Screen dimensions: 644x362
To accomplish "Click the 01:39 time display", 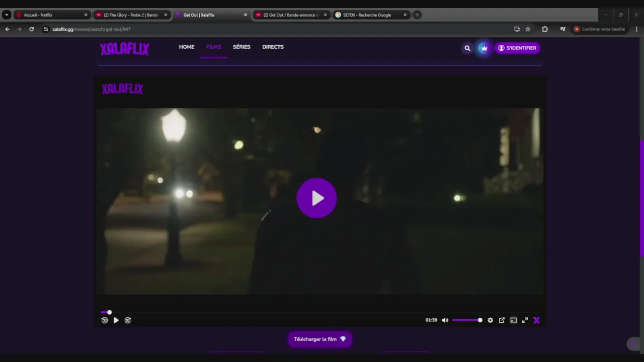I will pos(431,320).
